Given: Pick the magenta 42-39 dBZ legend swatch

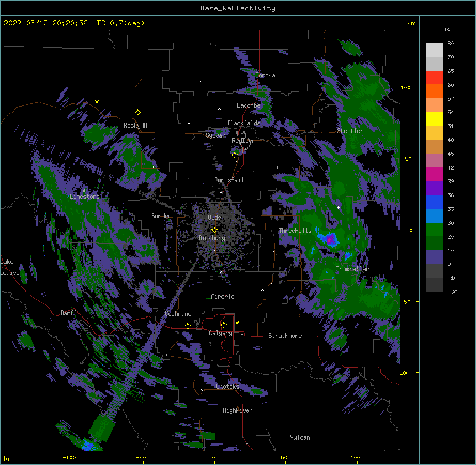Looking at the screenshot, I should [434, 175].
